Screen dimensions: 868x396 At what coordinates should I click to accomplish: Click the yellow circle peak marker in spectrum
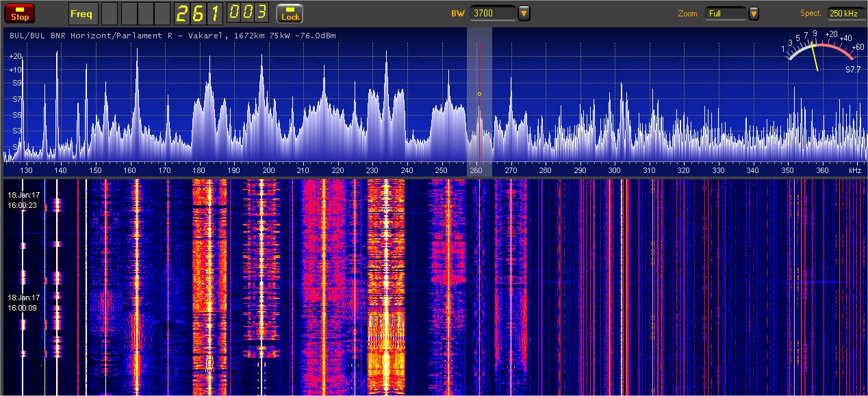479,94
